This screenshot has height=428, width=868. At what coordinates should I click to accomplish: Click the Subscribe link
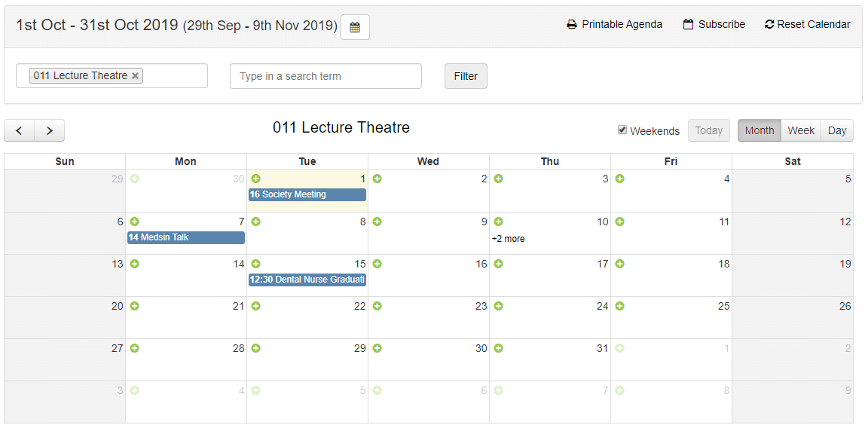point(714,24)
